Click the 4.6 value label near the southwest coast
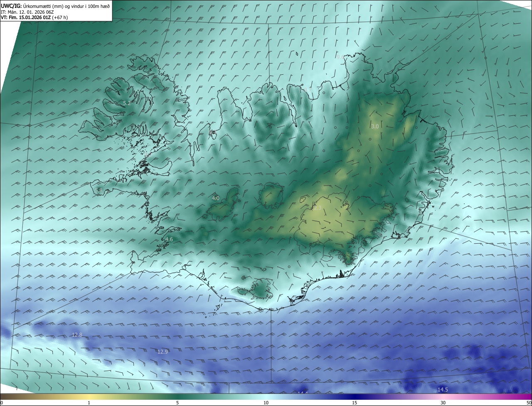The height and width of the screenshot is (406, 532). [169, 239]
